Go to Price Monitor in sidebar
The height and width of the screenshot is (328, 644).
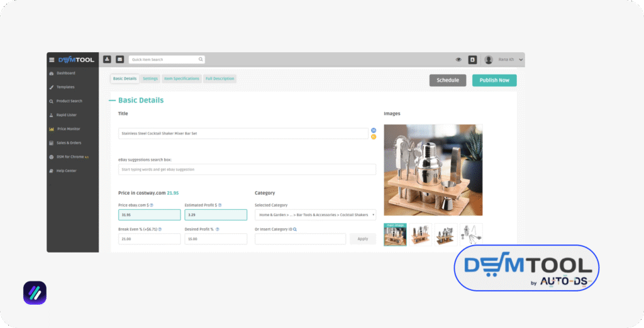point(69,129)
